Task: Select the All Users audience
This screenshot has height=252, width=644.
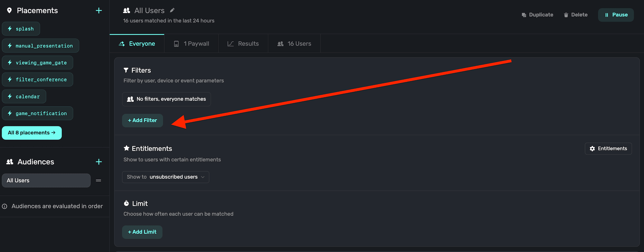Action: tap(46, 181)
